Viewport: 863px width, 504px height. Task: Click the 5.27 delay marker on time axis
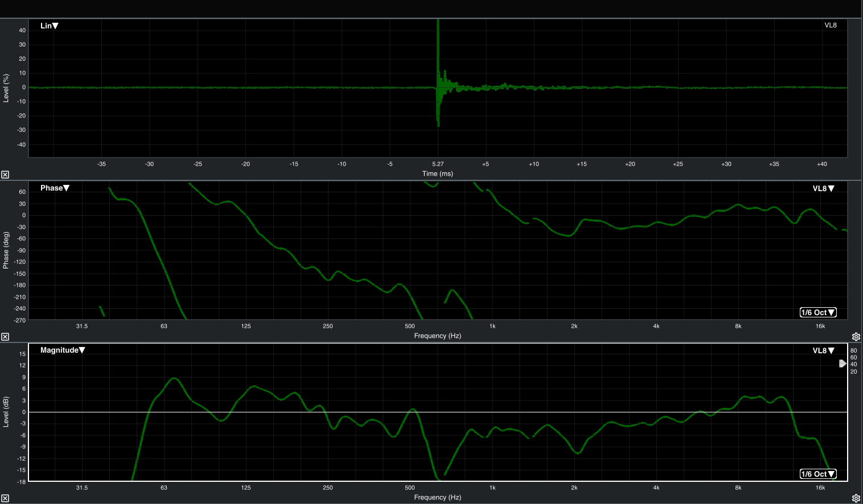pyautogui.click(x=438, y=164)
